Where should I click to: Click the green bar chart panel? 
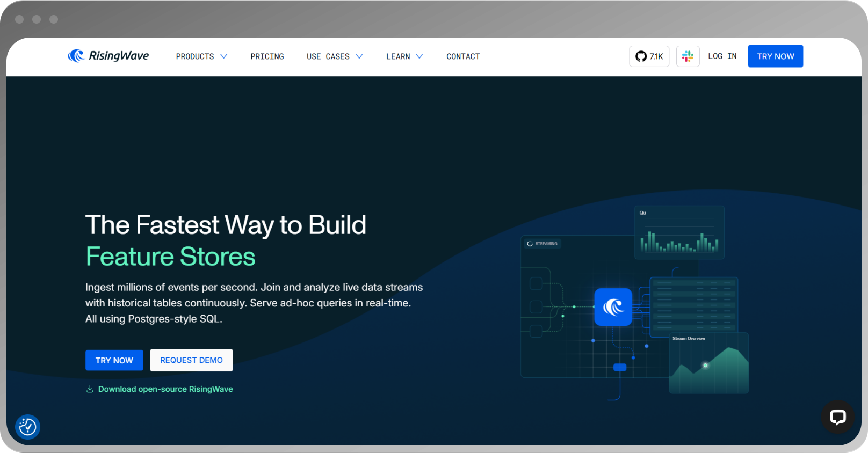pos(679,232)
